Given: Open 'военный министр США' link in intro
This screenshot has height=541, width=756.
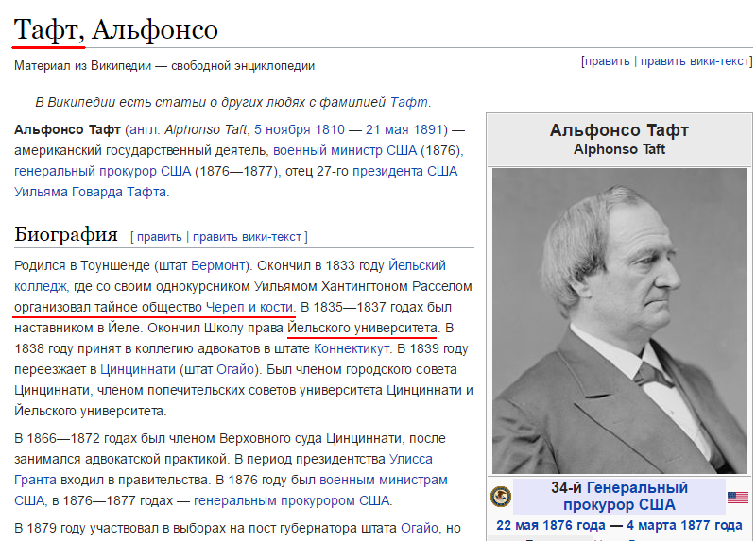Looking at the screenshot, I should [x=345, y=150].
